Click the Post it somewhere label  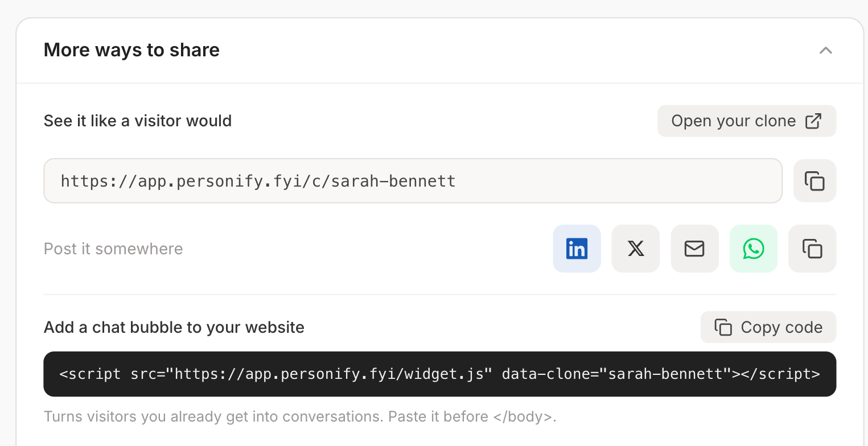[x=113, y=249]
